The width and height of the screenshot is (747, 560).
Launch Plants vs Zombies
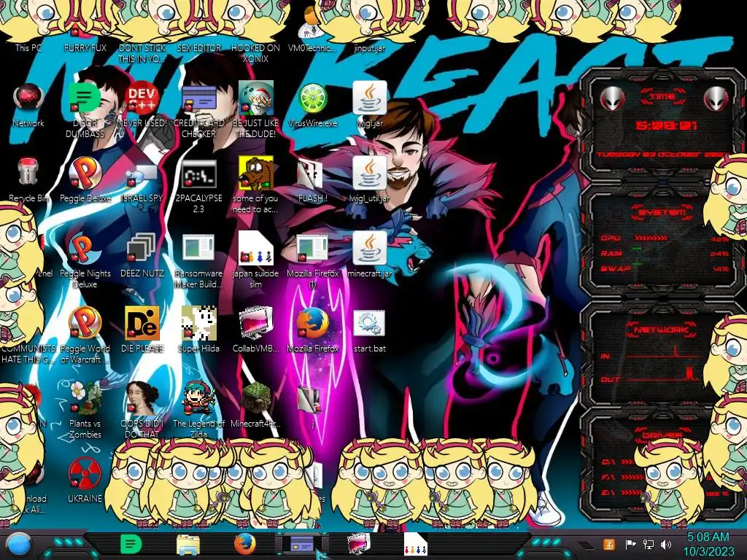click(85, 411)
